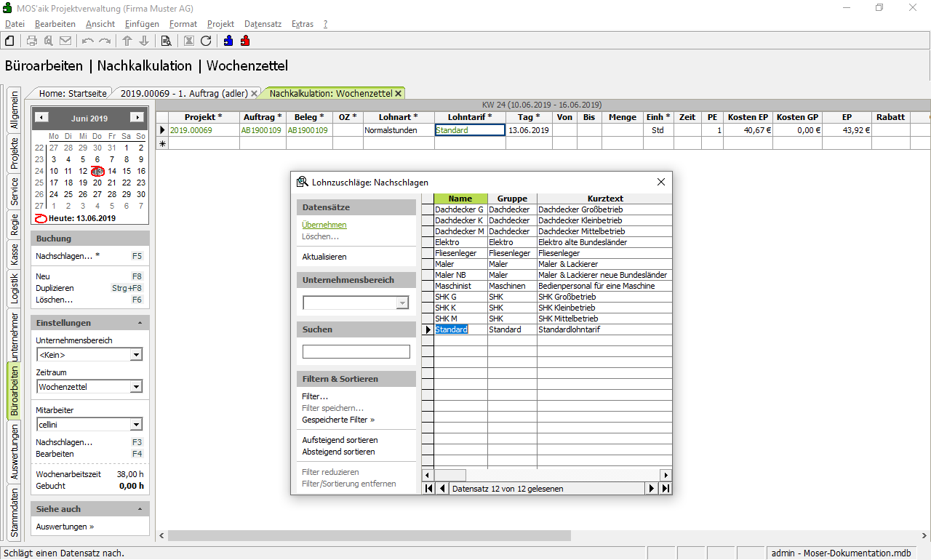
Task: Open the Mitarbeiter cellini dropdown
Action: (135, 425)
